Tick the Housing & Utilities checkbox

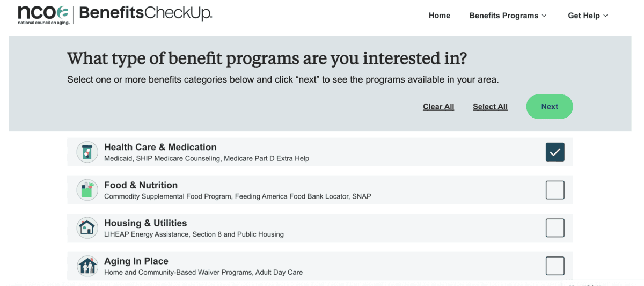pyautogui.click(x=555, y=228)
